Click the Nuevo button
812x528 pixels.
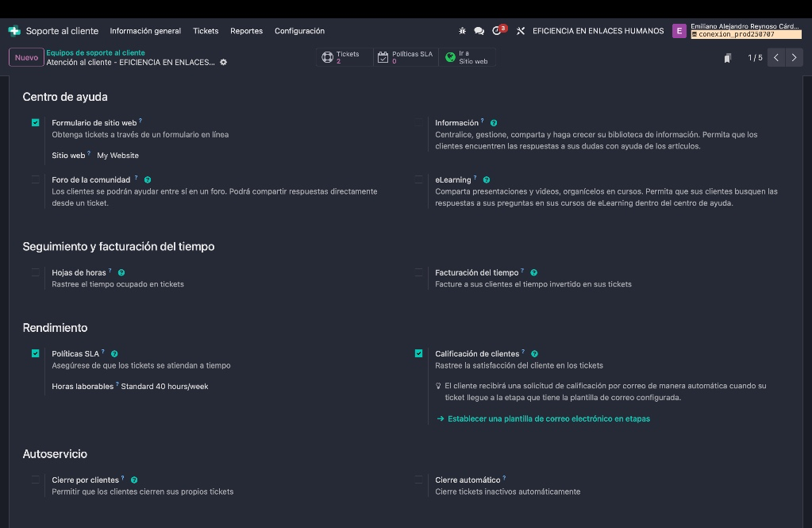[26, 57]
